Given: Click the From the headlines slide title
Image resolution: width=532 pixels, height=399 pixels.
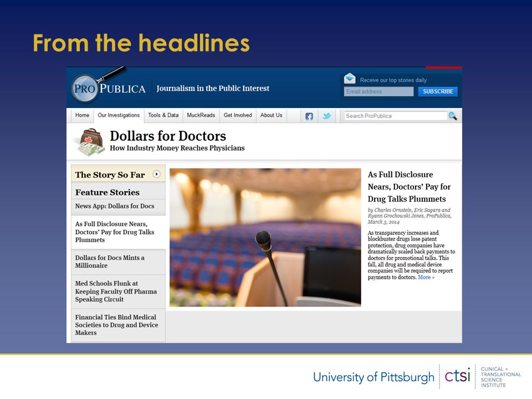Looking at the screenshot, I should [141, 43].
